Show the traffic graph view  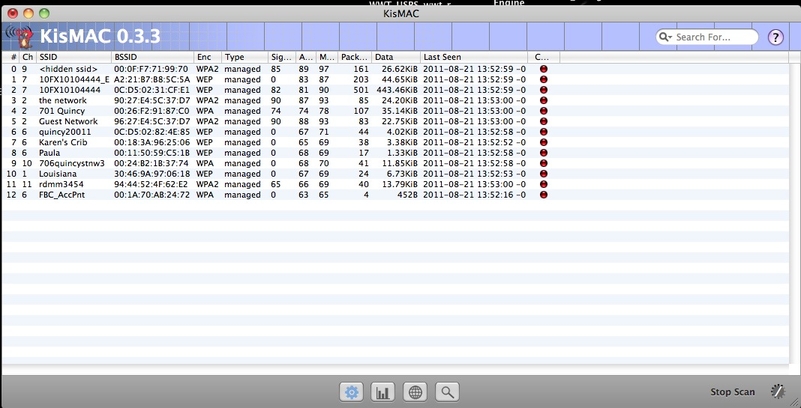(383, 392)
